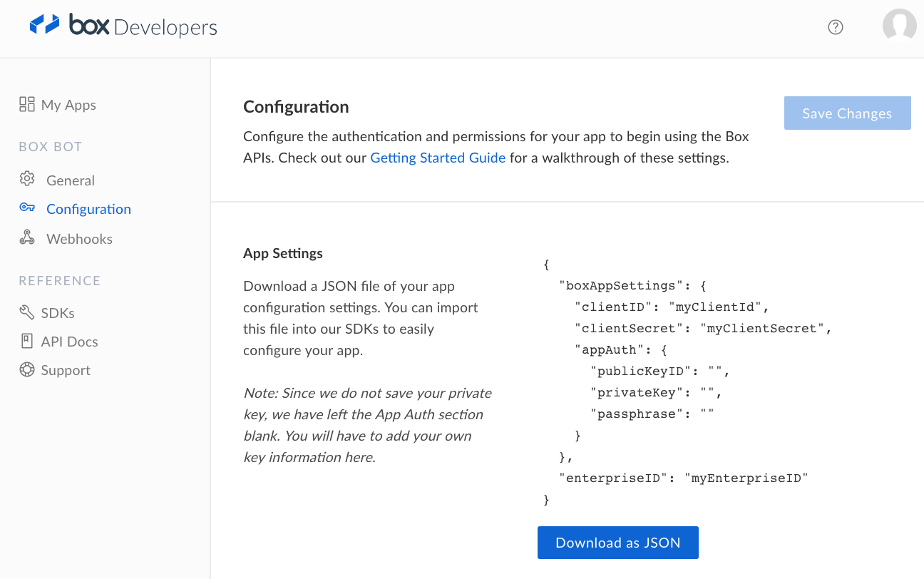Click the Webhooks icon in sidebar

click(x=27, y=237)
